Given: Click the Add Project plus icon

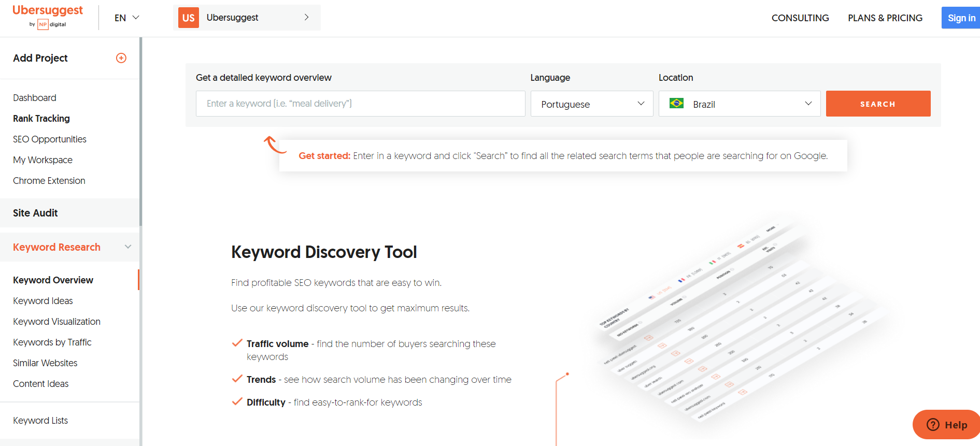Looking at the screenshot, I should coord(121,58).
